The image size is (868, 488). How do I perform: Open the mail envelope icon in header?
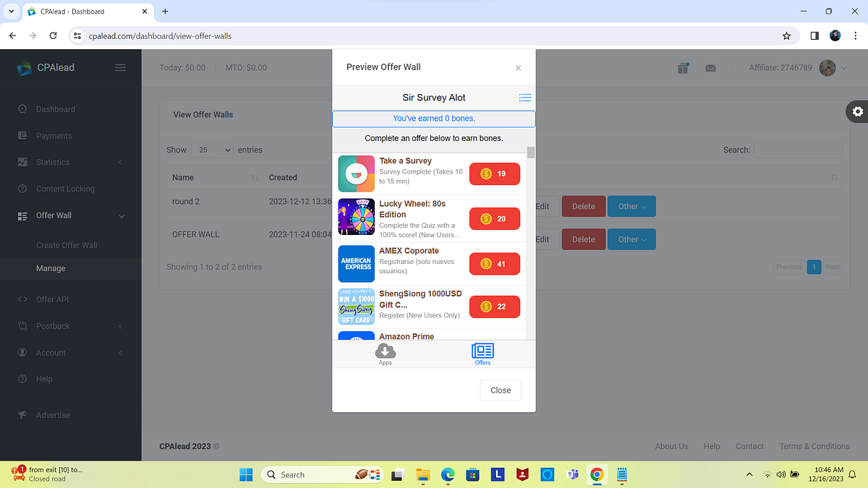pos(710,68)
